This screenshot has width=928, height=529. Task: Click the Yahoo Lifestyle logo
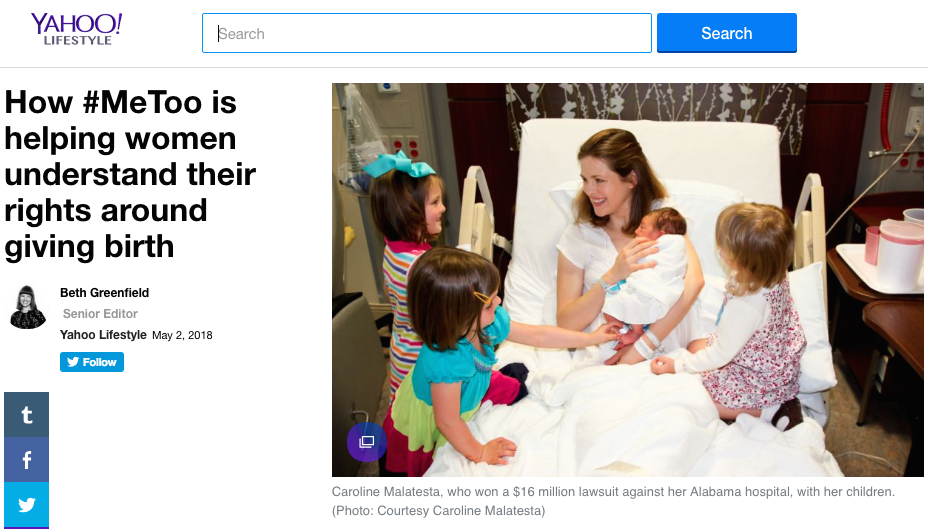click(x=76, y=29)
